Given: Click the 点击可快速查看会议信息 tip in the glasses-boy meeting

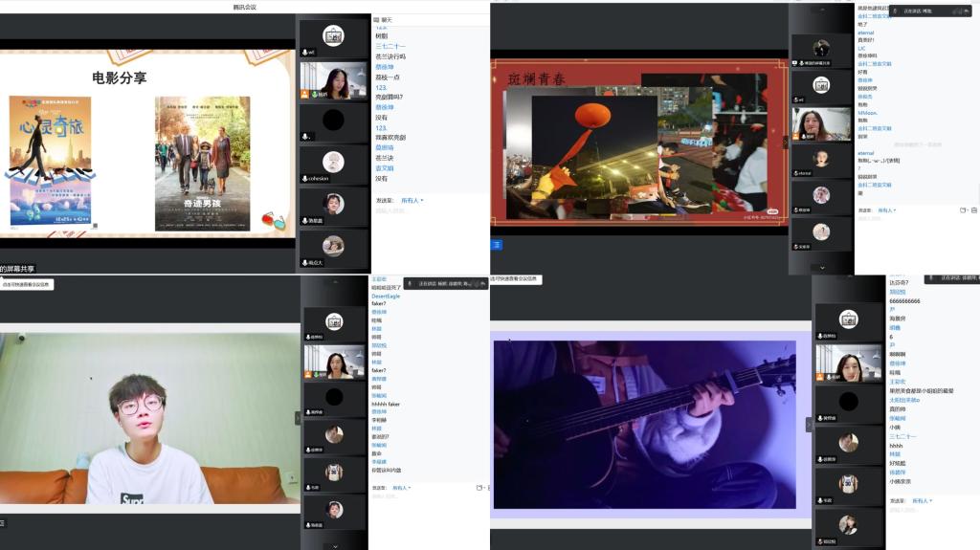Looking at the screenshot, I should (x=26, y=284).
